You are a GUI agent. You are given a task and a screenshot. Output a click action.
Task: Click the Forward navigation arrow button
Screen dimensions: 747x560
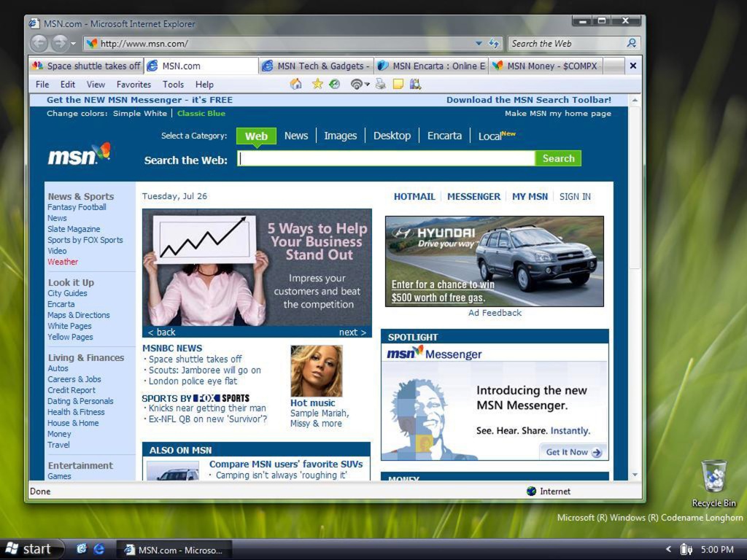pos(58,43)
